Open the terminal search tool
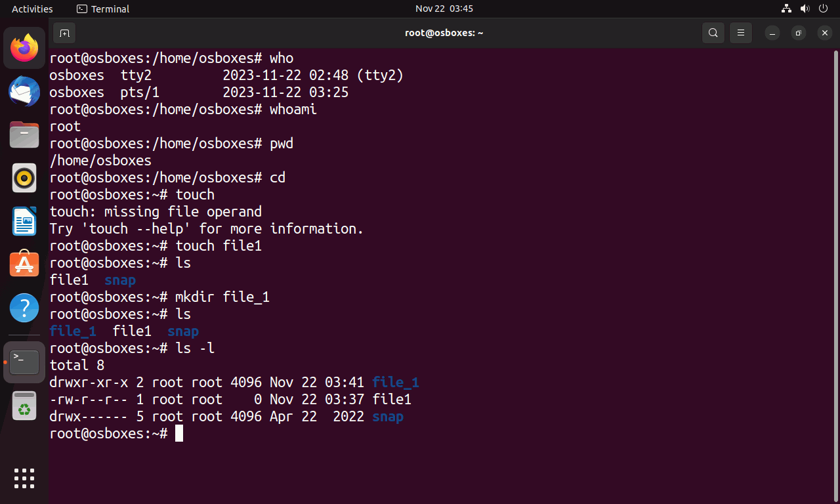The image size is (840, 504). click(713, 33)
